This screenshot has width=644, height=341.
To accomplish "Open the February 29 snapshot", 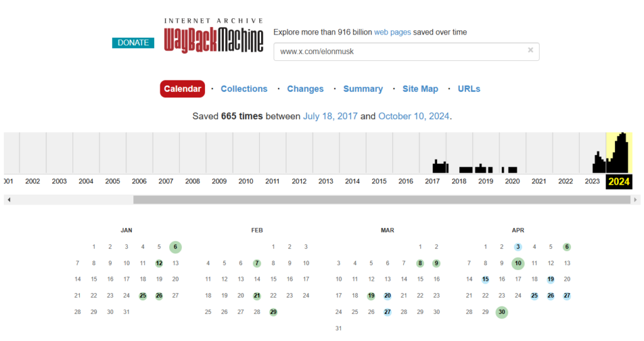I will pos(273,312).
